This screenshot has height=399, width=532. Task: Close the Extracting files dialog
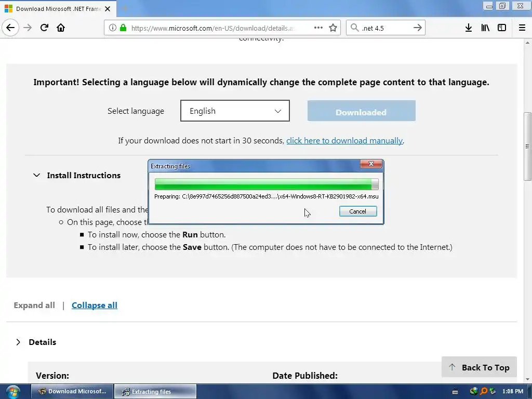coord(371,164)
